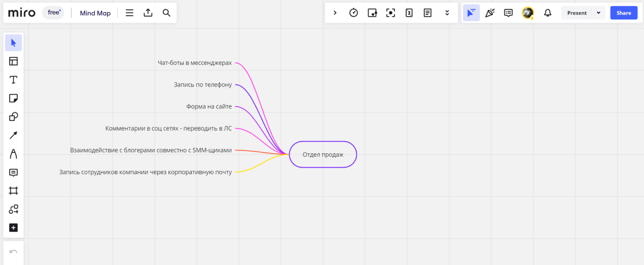Click the Reactions party popper icon
This screenshot has width=644, height=265.
(x=490, y=13)
